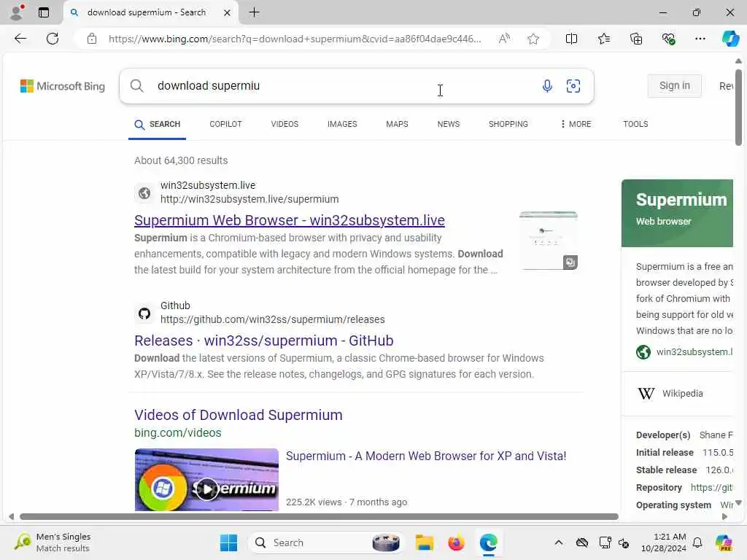Image resolution: width=747 pixels, height=560 pixels.
Task: Switch to the MAPS tab
Action: click(397, 124)
